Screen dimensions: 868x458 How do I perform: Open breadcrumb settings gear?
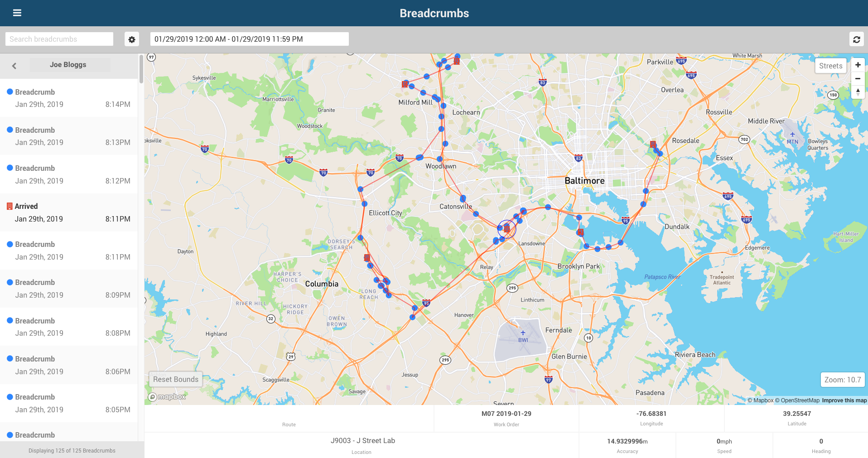pyautogui.click(x=132, y=39)
